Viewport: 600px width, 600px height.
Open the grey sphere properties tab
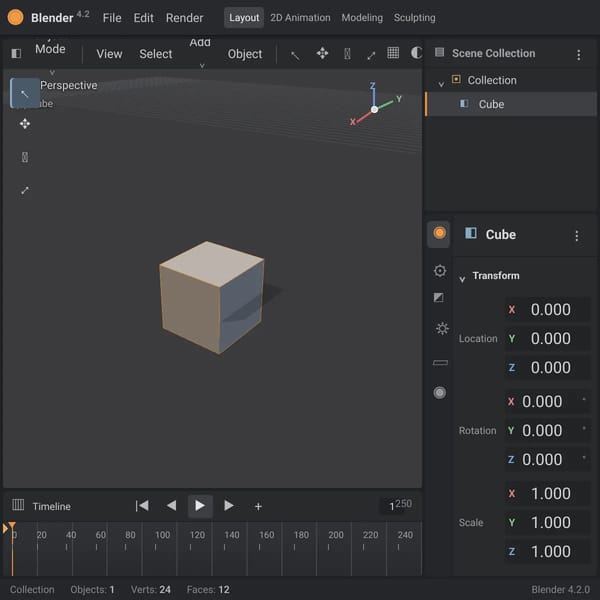pos(440,393)
